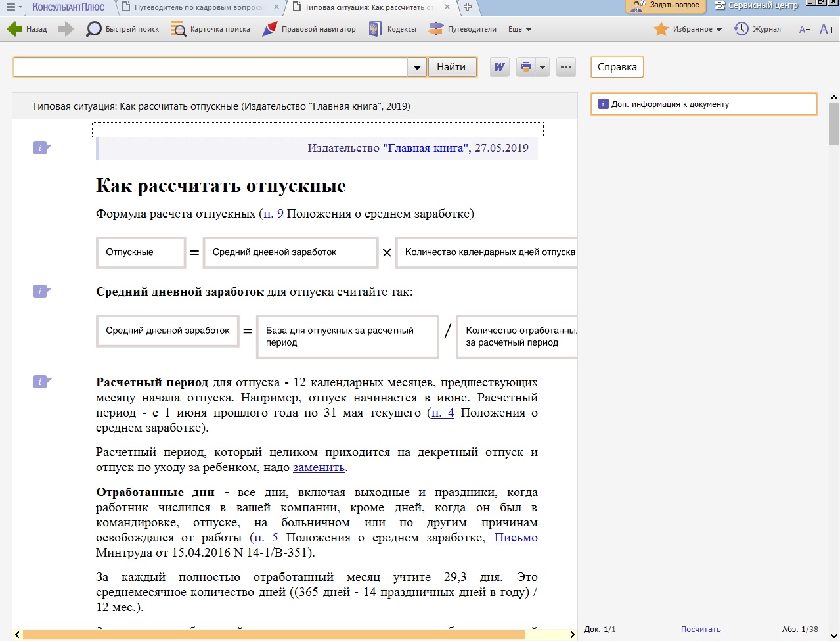Screen dimensions: 840x642
Task: Open the Journal (Журнал) history
Action: [x=741, y=29]
